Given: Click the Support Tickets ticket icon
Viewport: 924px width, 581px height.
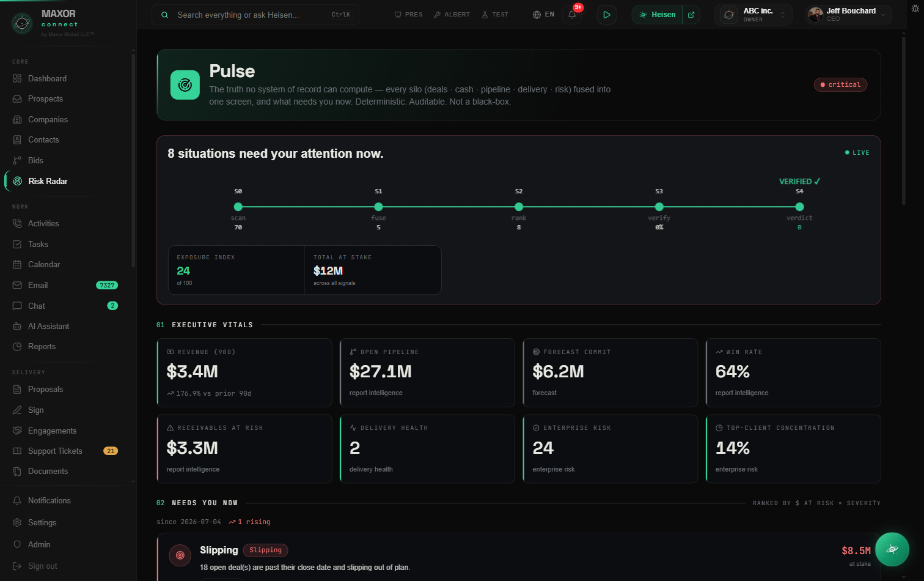Looking at the screenshot, I should (x=17, y=451).
